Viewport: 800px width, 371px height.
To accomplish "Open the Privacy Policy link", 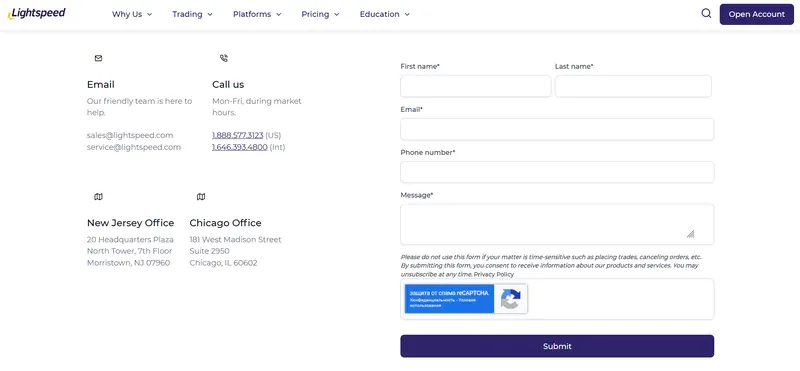I will [x=494, y=275].
